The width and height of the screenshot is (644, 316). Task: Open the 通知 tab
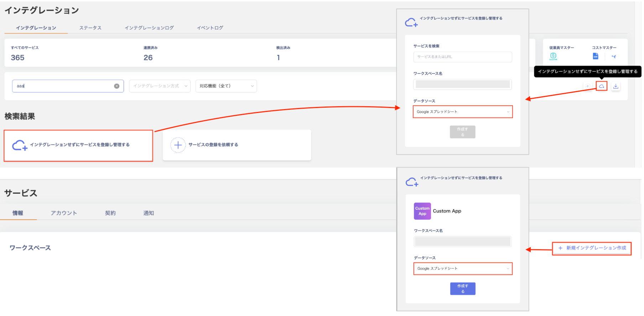pyautogui.click(x=149, y=213)
